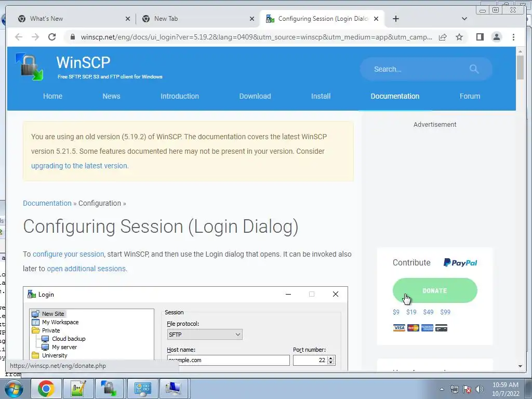Click the Documentation breadcrumb link
Viewport: 532px width, 399px height.
point(47,203)
